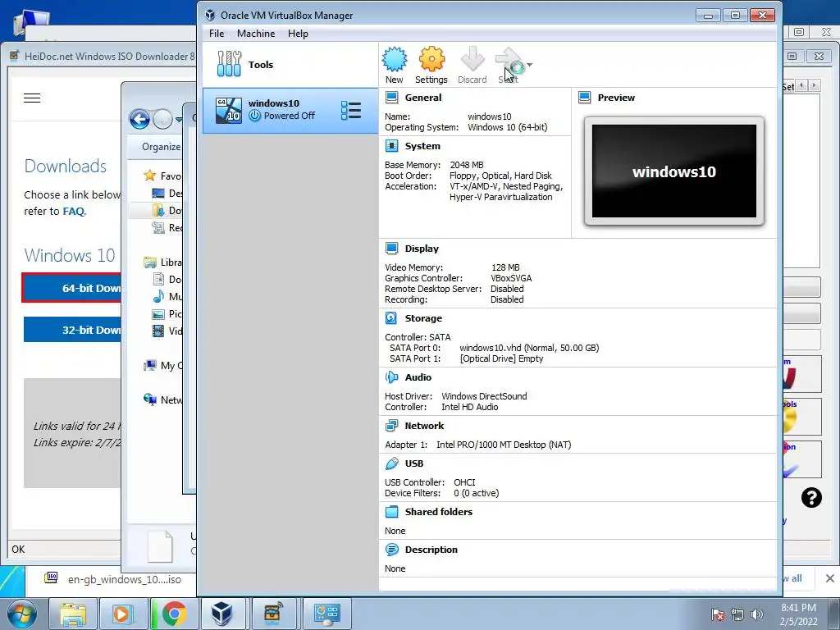Open the windows10 machine tools menu icon
The width and height of the screenshot is (840, 630).
coord(351,111)
